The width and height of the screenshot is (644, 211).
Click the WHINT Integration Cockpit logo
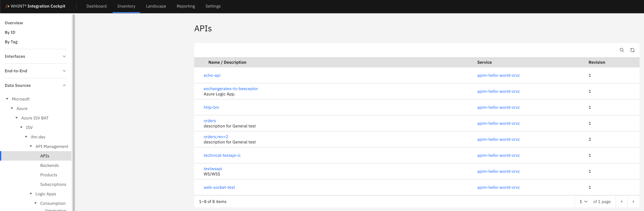[x=36, y=6]
